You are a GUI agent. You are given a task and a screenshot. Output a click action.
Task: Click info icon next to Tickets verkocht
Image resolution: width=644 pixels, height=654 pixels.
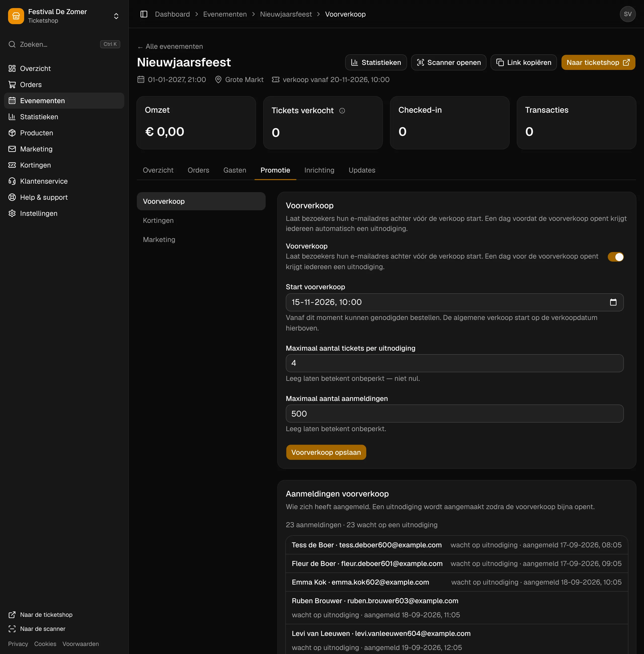click(x=342, y=111)
